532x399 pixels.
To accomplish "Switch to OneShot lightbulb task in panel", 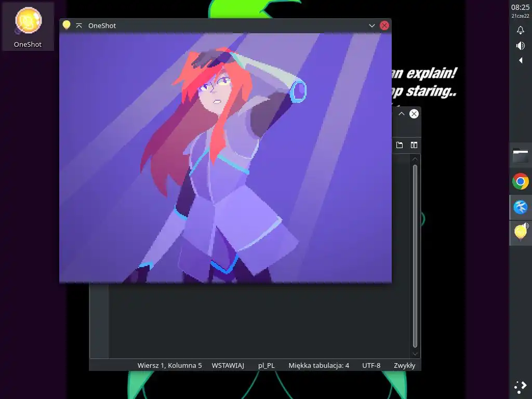I will click(x=521, y=232).
